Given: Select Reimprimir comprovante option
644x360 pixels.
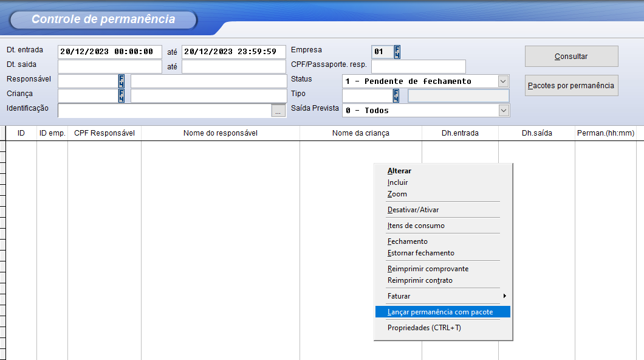Looking at the screenshot, I should click(x=428, y=269).
